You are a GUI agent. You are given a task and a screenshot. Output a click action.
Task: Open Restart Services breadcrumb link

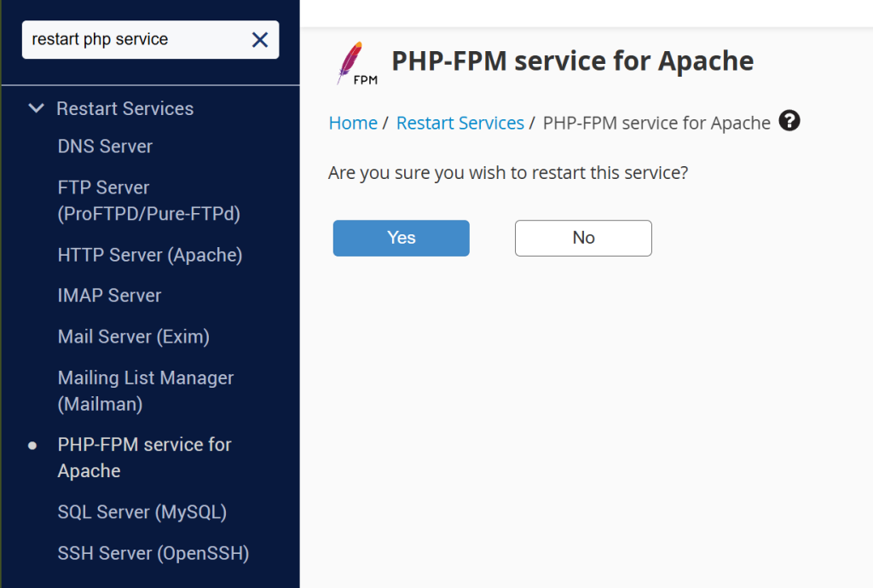460,123
